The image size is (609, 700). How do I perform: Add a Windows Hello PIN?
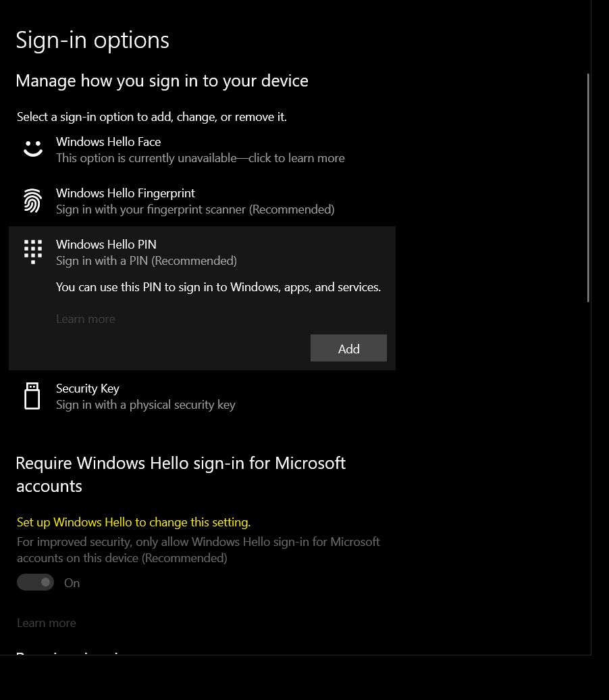click(348, 348)
